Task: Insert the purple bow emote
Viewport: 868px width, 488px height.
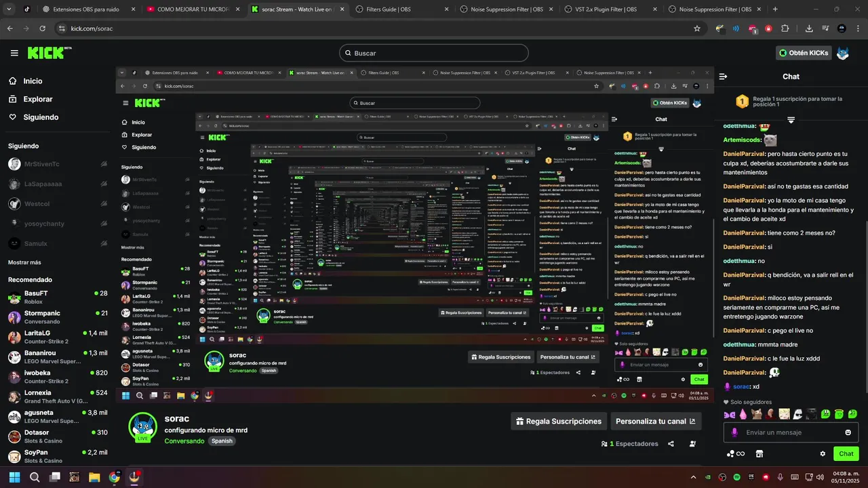Action: [730, 413]
